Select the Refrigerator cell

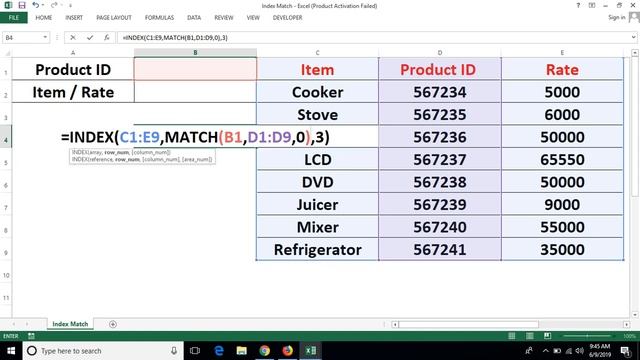(318, 249)
